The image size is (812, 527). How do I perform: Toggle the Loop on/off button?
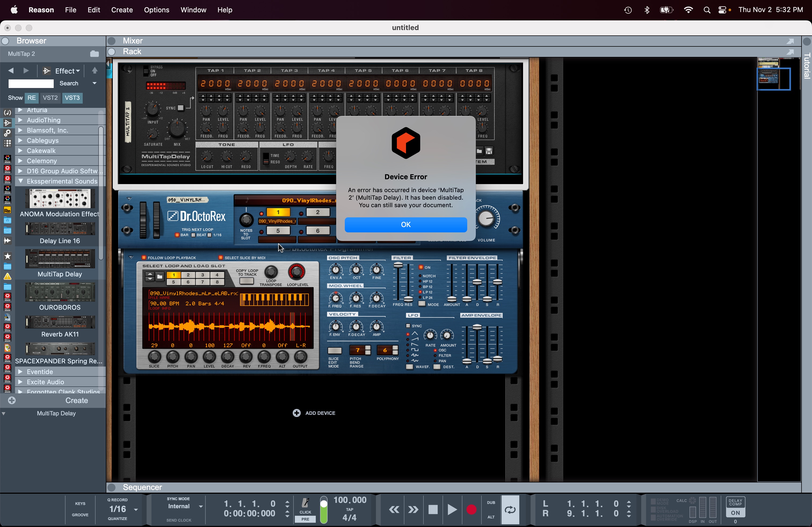pos(510,510)
